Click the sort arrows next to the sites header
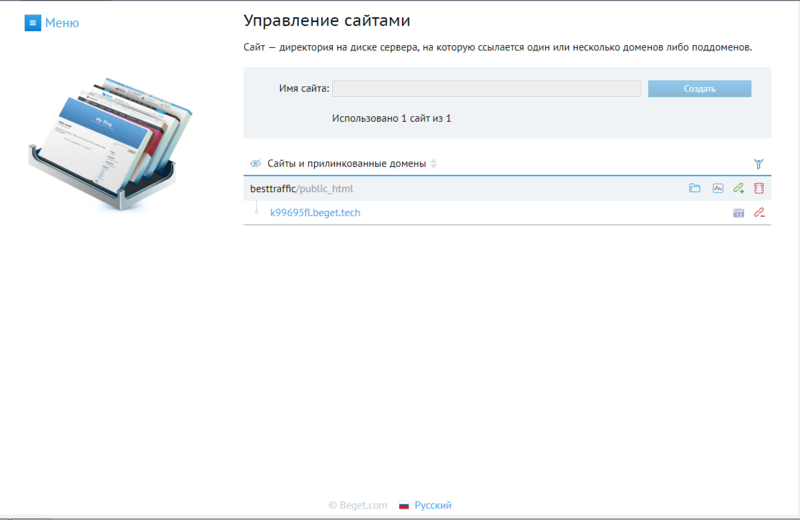 pyautogui.click(x=433, y=163)
